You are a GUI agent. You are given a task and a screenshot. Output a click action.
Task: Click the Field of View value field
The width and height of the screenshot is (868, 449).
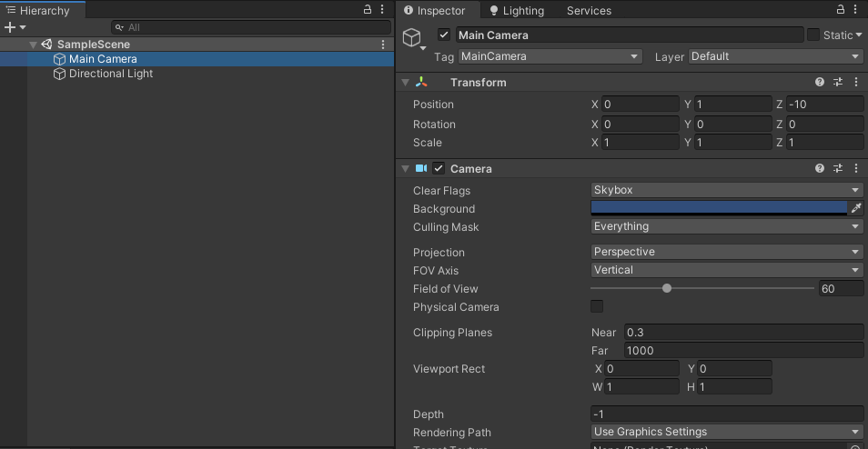[841, 288]
